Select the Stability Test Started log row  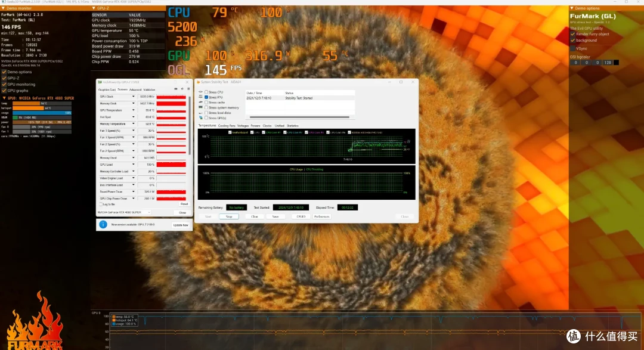[300, 98]
